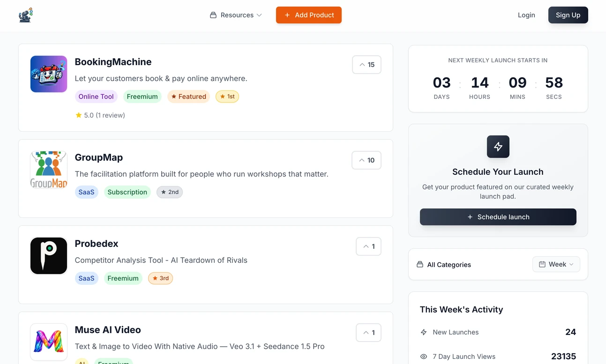Open the Week time range dropdown
This screenshot has height=364, width=606.
(556, 264)
